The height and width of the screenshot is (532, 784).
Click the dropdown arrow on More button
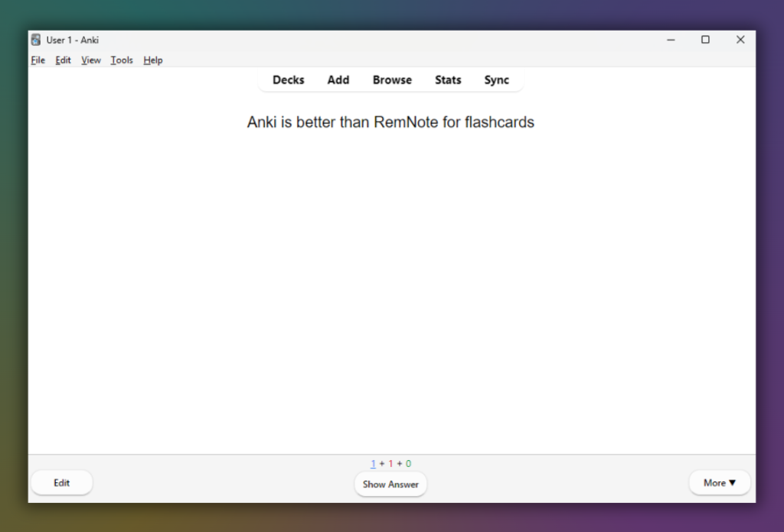[x=732, y=482]
